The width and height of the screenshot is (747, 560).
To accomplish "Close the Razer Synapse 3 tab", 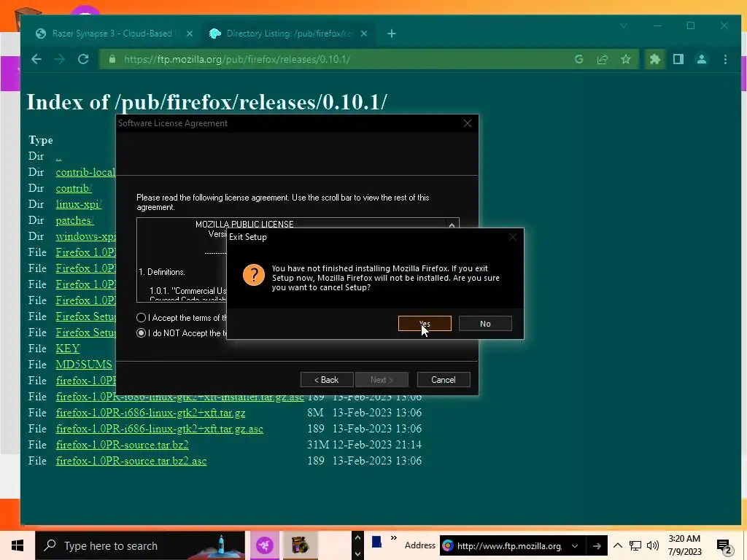I will (189, 34).
